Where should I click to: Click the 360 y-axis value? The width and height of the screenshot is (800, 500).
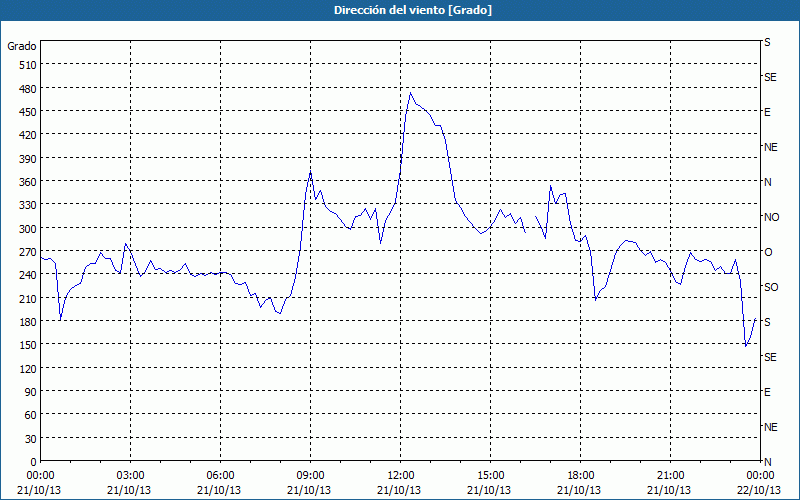click(x=28, y=182)
